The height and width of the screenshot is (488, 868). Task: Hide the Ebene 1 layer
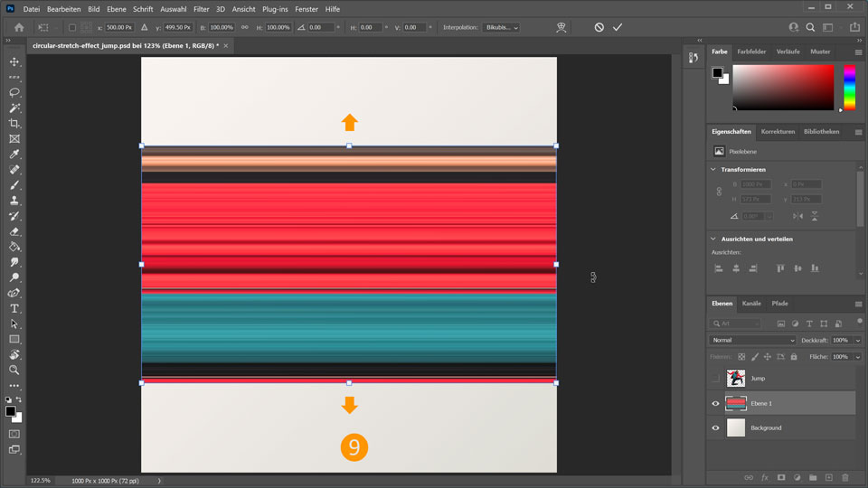[x=716, y=403]
